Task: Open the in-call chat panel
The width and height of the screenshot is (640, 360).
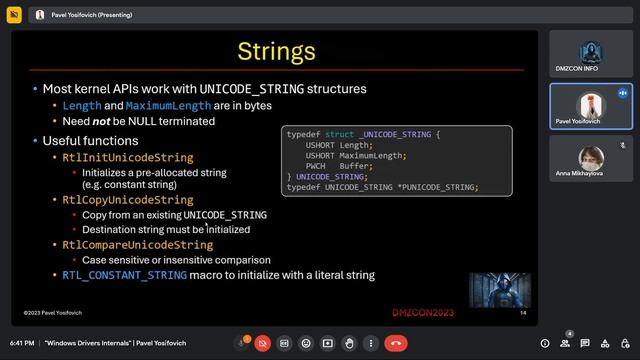Action: (x=585, y=344)
